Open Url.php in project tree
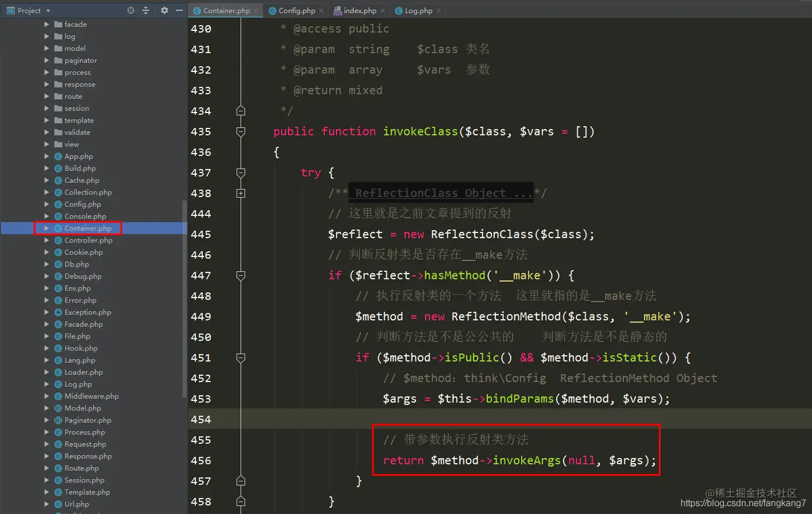 (77, 504)
